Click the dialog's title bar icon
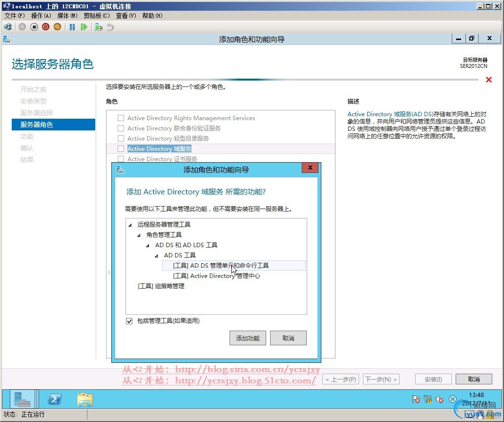504x422 pixels. point(120,169)
